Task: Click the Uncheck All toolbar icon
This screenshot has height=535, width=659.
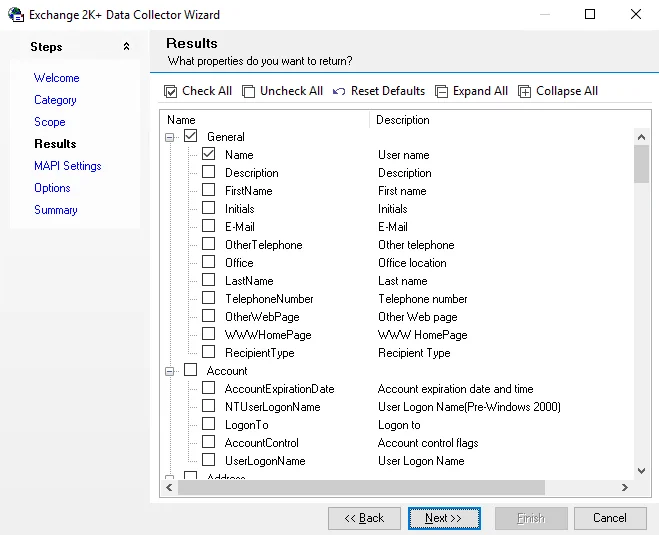Action: click(248, 91)
